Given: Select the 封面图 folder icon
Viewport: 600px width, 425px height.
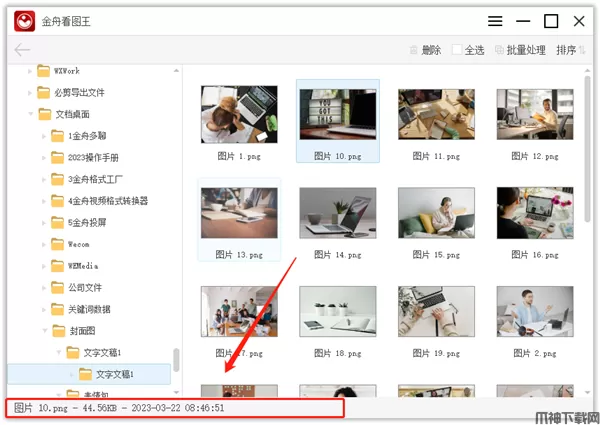Looking at the screenshot, I should point(59,331).
